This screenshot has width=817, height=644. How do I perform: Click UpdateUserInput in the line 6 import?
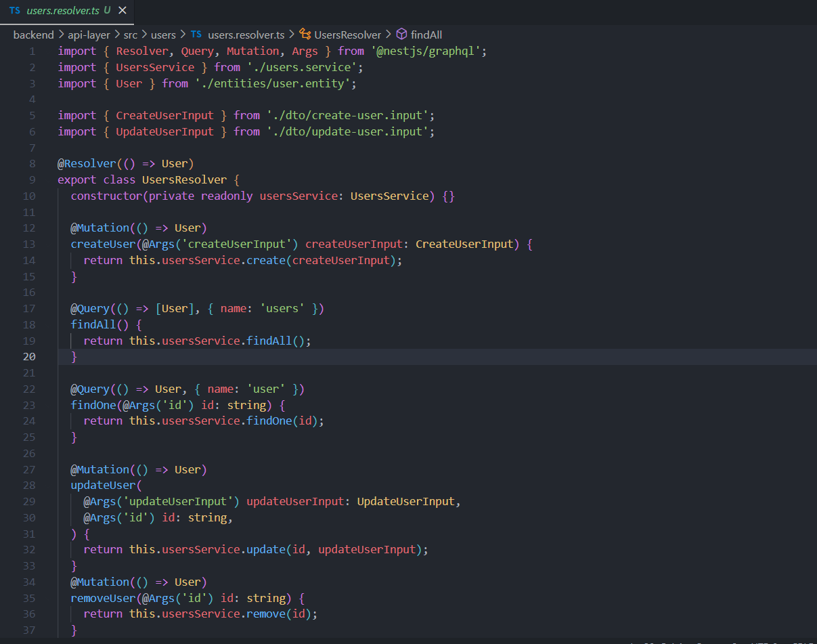(164, 132)
